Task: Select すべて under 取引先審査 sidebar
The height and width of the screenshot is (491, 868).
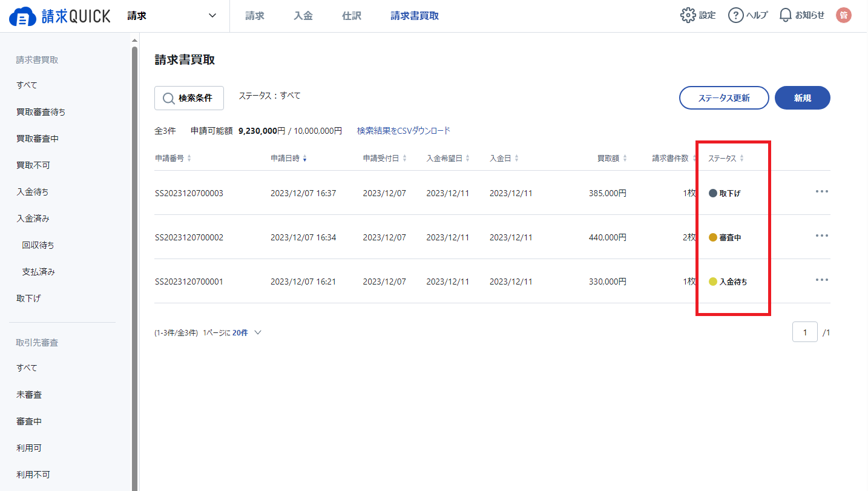Action: click(27, 368)
